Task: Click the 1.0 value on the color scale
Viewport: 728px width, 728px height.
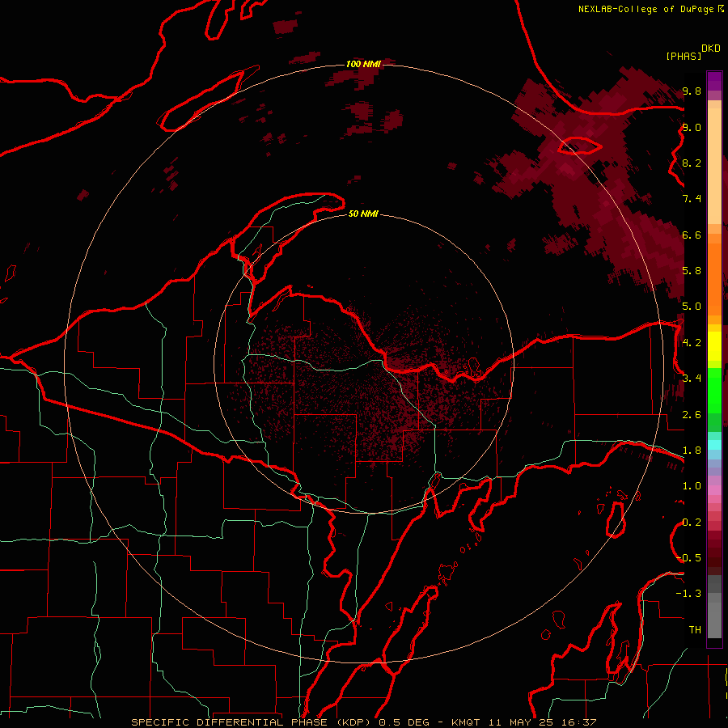Action: [692, 486]
